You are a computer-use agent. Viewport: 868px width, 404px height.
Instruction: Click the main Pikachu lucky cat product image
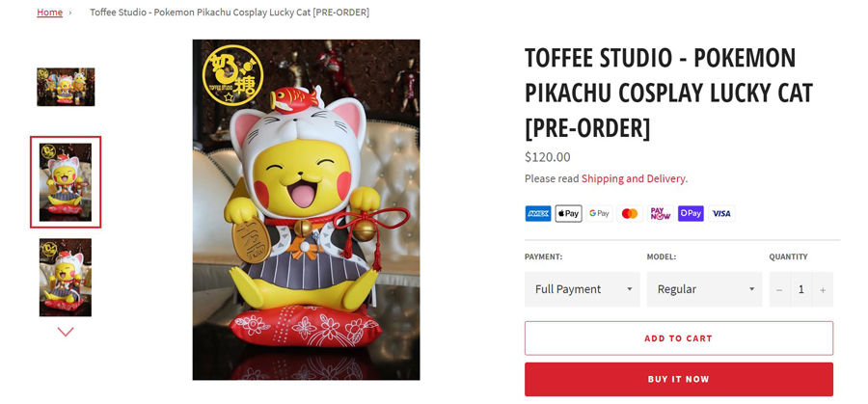306,209
